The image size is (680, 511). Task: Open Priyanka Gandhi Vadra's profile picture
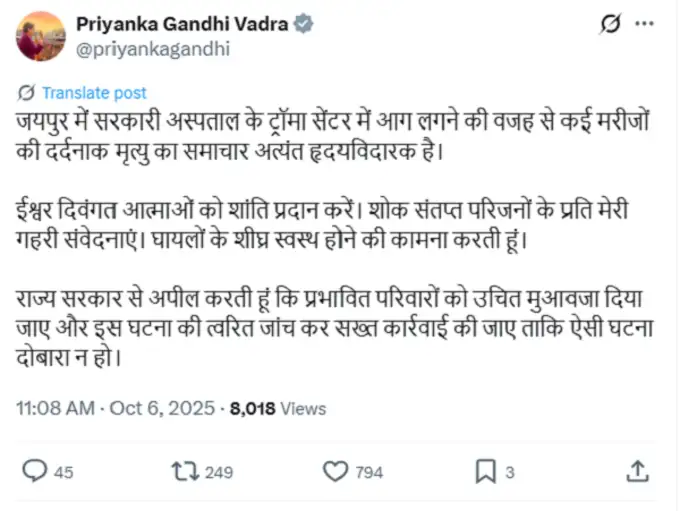pos(41,36)
